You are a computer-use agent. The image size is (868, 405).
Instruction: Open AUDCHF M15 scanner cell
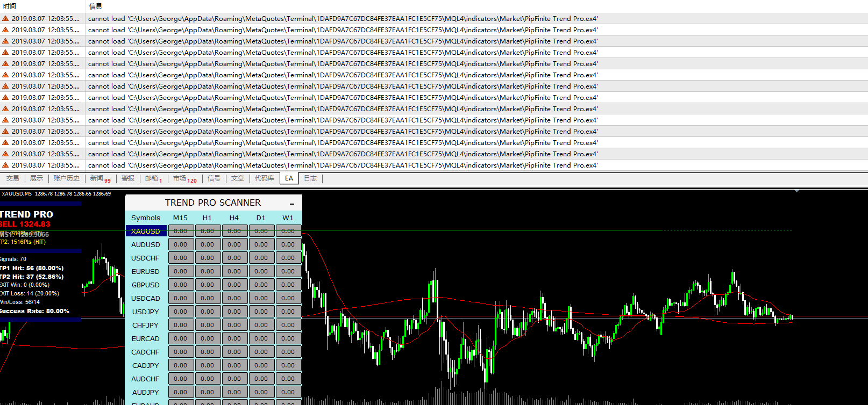coord(181,379)
